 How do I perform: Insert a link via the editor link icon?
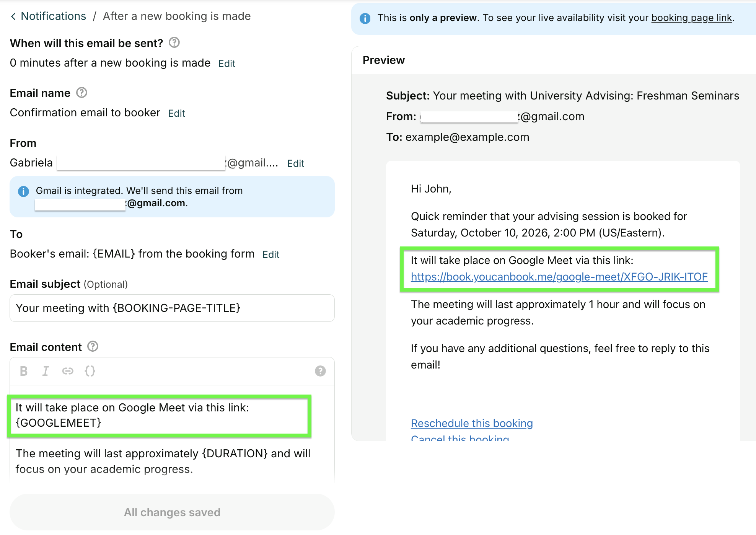[68, 371]
